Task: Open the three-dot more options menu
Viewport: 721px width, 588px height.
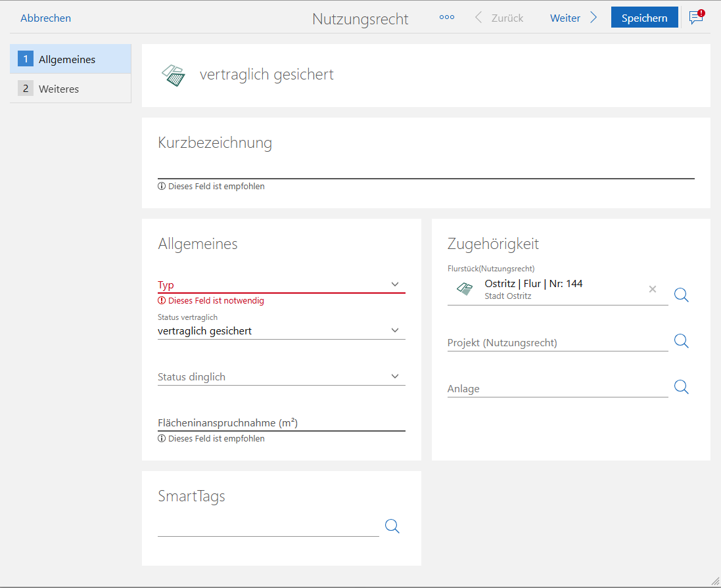Action: pos(446,18)
